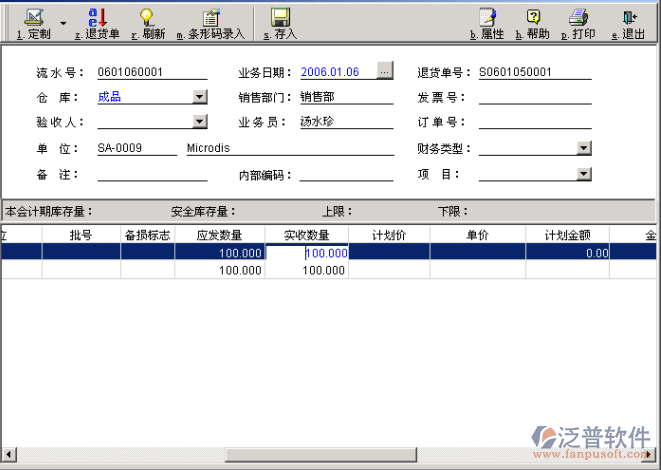Viewport: 661px width, 470px height.
Task: Click the 计划金额 column header
Action: pos(567,235)
